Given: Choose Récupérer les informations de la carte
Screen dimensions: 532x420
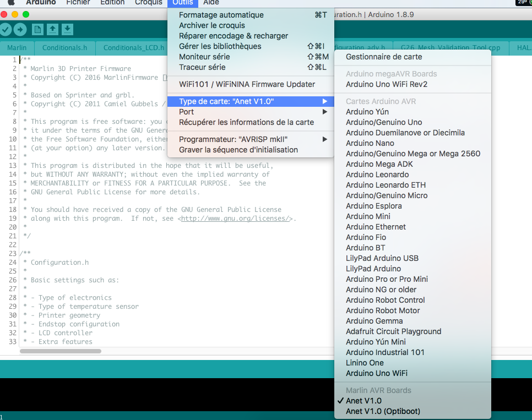Looking at the screenshot, I should [x=251, y=122].
